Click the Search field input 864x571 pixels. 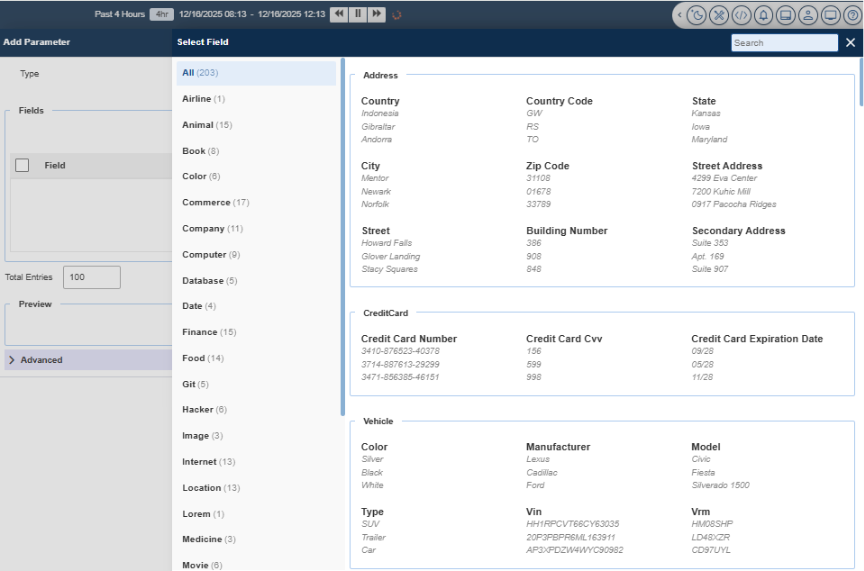[784, 43]
